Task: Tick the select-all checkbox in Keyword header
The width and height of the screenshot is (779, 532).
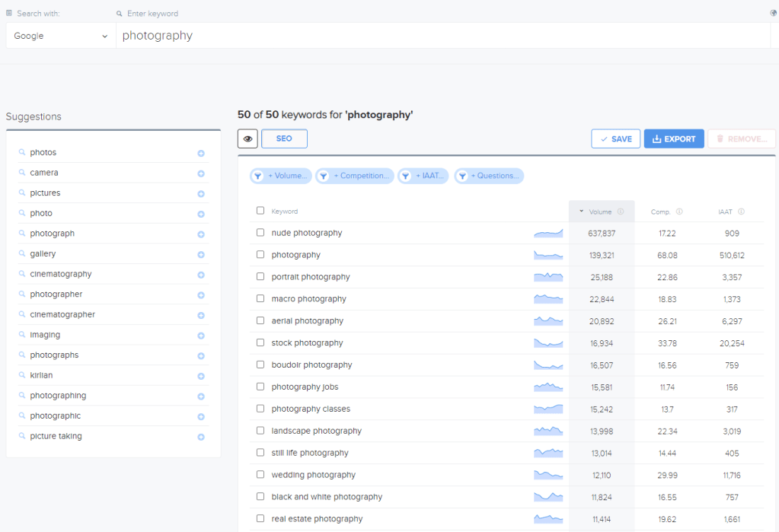Action: pyautogui.click(x=260, y=211)
